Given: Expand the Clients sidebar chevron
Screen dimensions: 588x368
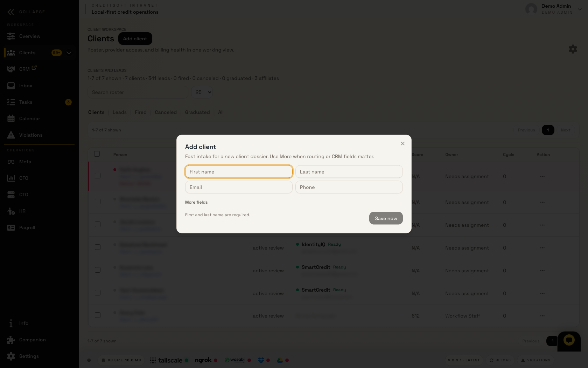Looking at the screenshot, I should [69, 53].
